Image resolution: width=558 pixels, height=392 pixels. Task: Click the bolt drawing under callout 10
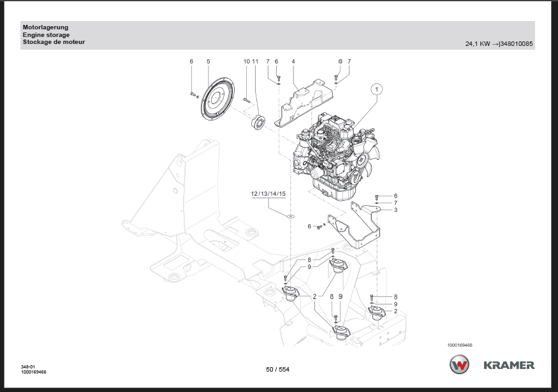(x=247, y=99)
